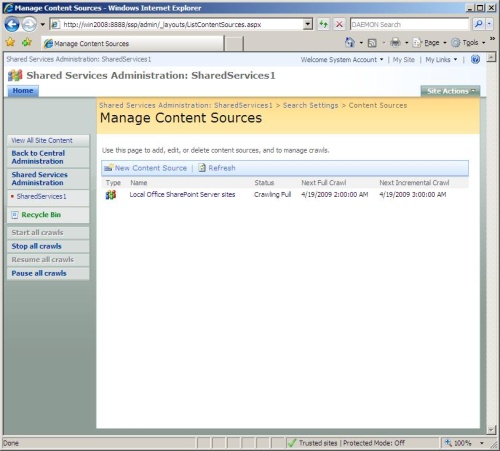Click the 4/19/2009 2:00:00 AM cell

coord(335,194)
